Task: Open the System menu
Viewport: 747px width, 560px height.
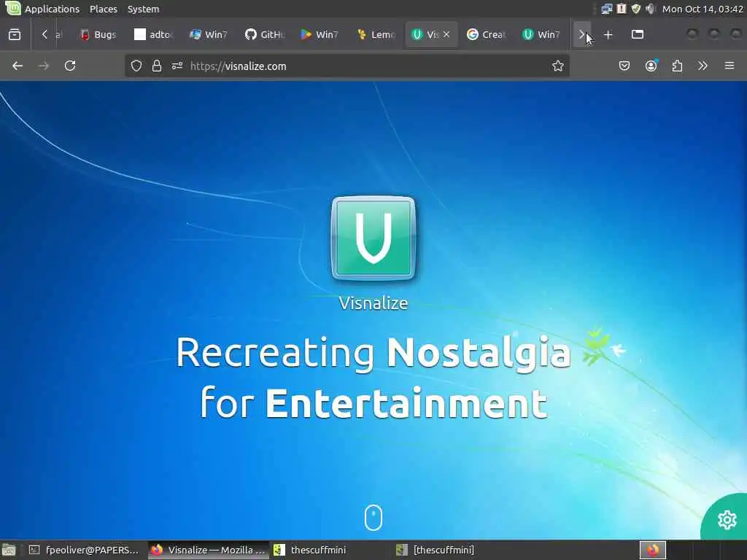Action: 144,9
